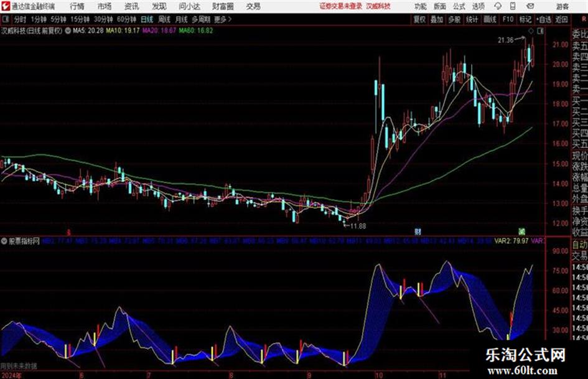Click the 标记 mark button
Image resolution: width=588 pixels, height=379 pixels.
[525, 19]
